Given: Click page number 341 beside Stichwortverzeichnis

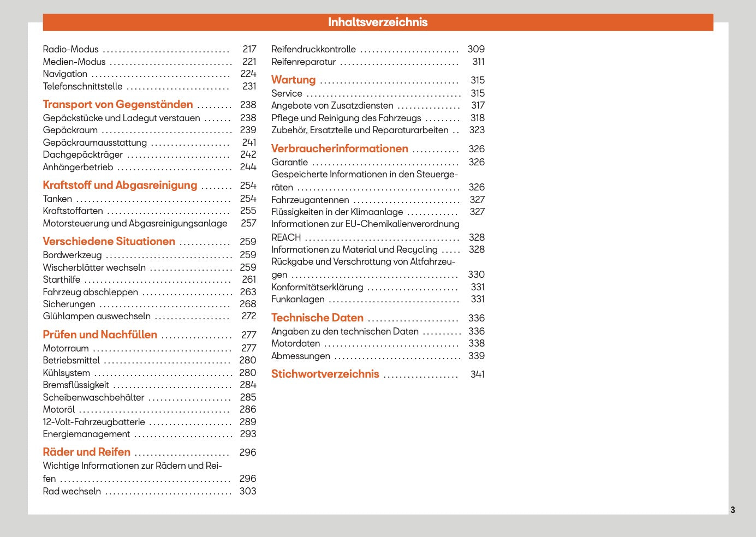Looking at the screenshot, I should point(477,375).
